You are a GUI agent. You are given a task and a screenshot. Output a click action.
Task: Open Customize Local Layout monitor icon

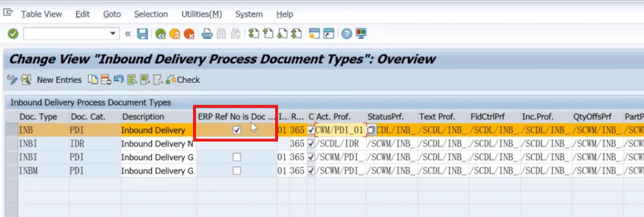pos(362,34)
